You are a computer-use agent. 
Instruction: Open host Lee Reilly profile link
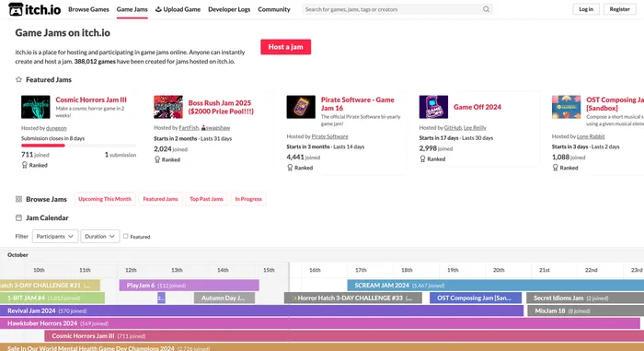click(x=475, y=127)
